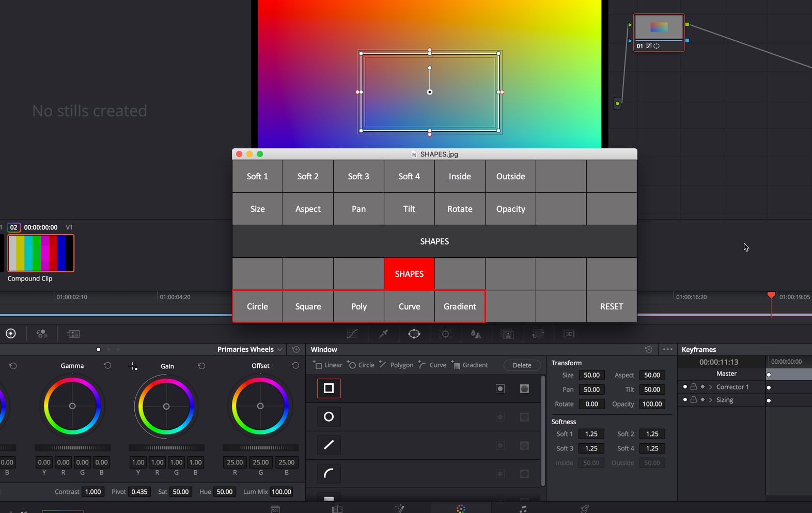
Task: Click the Offset master wheel slider
Action: pyautogui.click(x=260, y=447)
